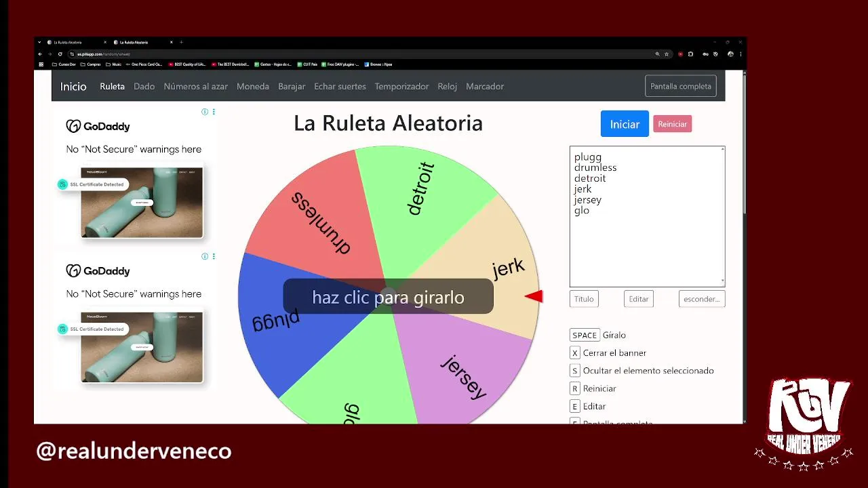Go back with the browser back arrow
868x488 pixels.
[40, 54]
